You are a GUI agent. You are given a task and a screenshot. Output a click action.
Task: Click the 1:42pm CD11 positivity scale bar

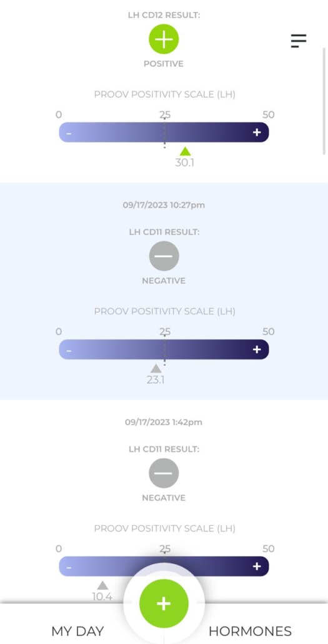164,566
